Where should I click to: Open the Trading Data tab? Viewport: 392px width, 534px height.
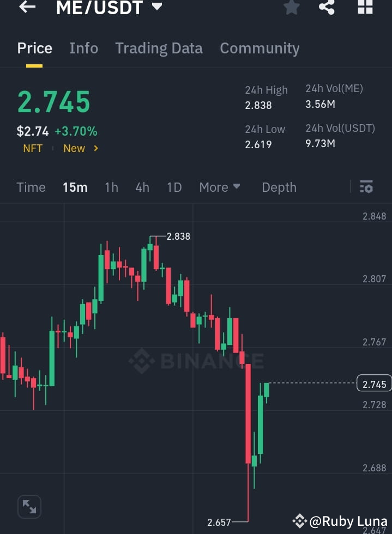click(x=159, y=48)
